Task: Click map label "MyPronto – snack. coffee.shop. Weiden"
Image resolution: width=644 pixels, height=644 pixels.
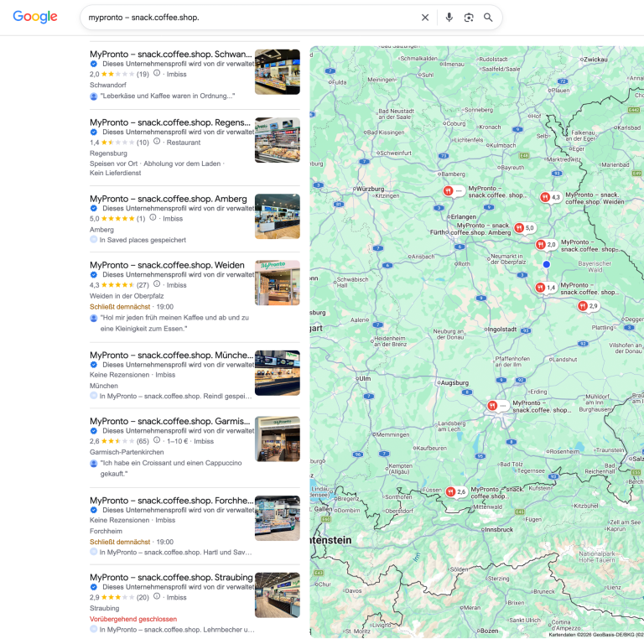Action: [x=595, y=199]
